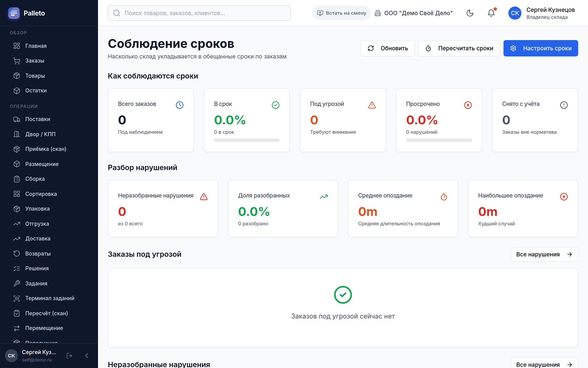The width and height of the screenshot is (588, 368).
Task: Click warning icon on 'Неразобранные нарушения' card
Action: 204,197
